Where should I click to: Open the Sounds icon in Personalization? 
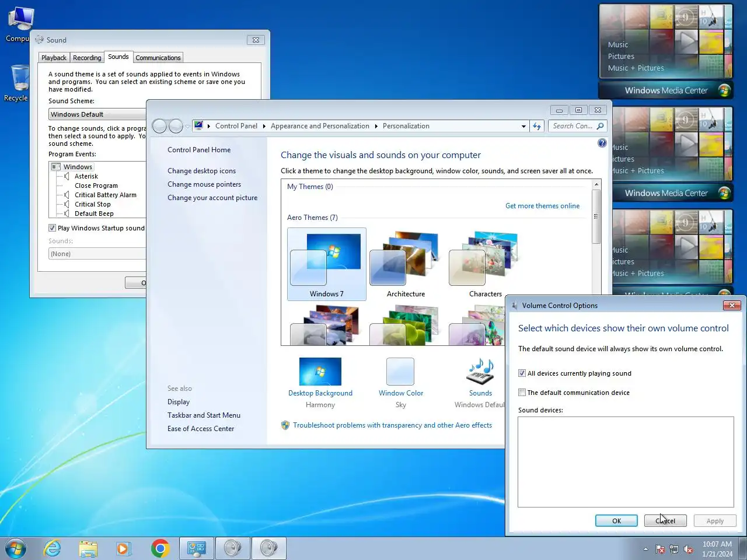tap(480, 372)
